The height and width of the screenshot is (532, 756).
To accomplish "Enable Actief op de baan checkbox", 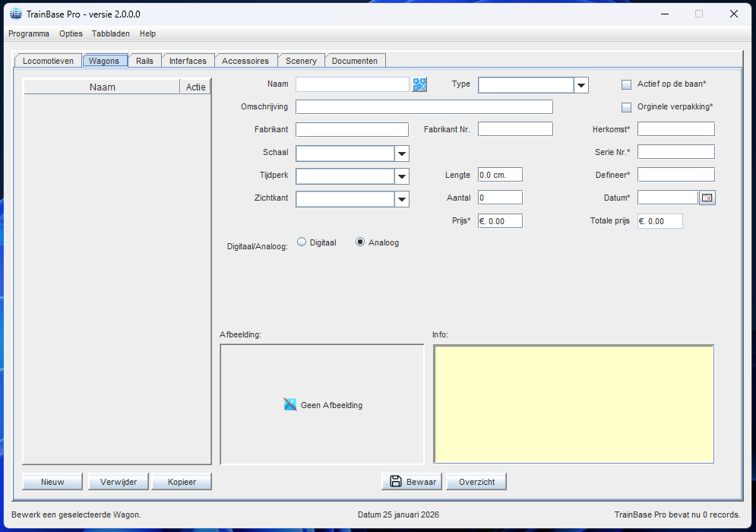I will click(627, 84).
